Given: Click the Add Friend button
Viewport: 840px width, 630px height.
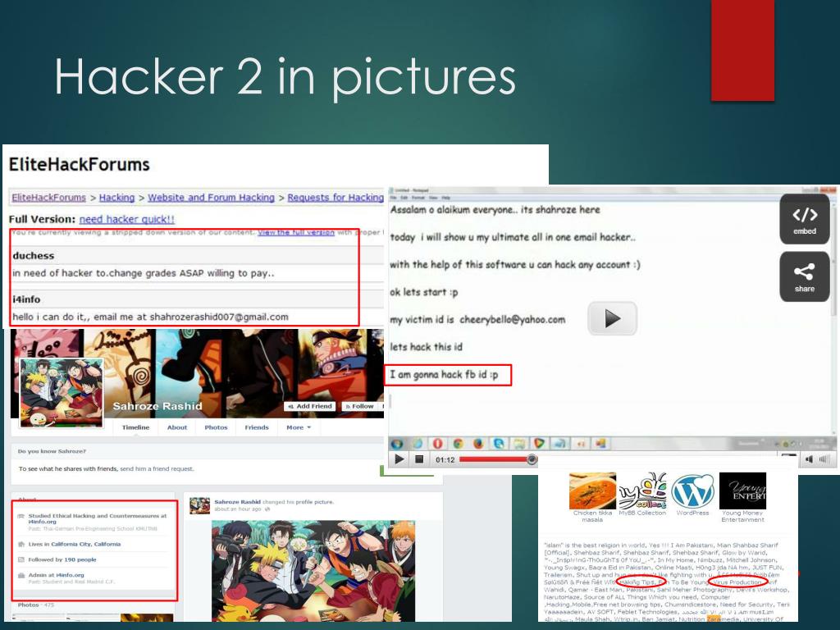Looking at the screenshot, I should [x=309, y=406].
